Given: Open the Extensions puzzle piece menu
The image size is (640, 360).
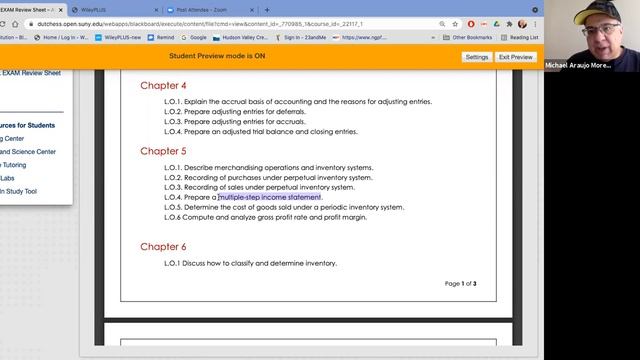Looking at the screenshot, I should [509, 24].
